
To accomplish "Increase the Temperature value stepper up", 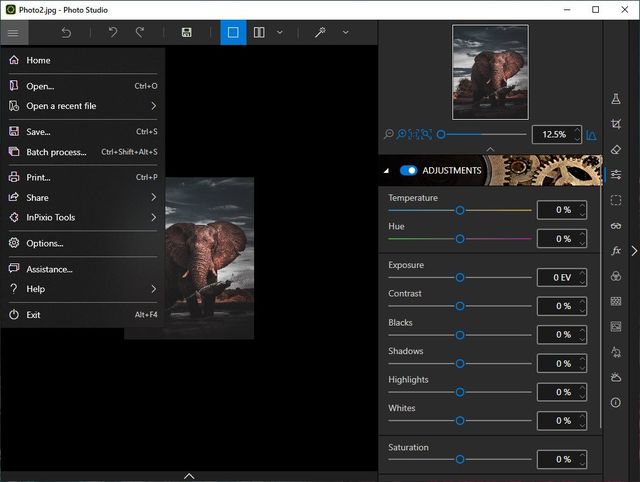I will (x=582, y=206).
